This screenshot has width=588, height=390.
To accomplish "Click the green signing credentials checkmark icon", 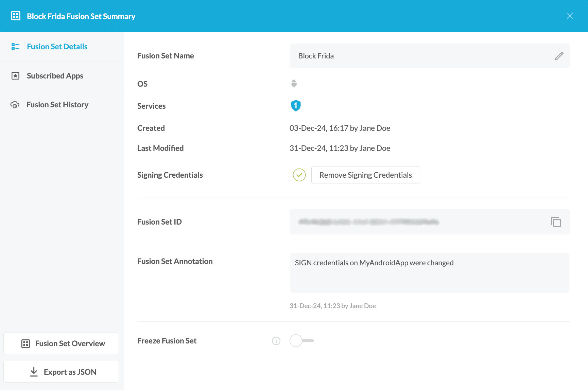I will (x=299, y=175).
